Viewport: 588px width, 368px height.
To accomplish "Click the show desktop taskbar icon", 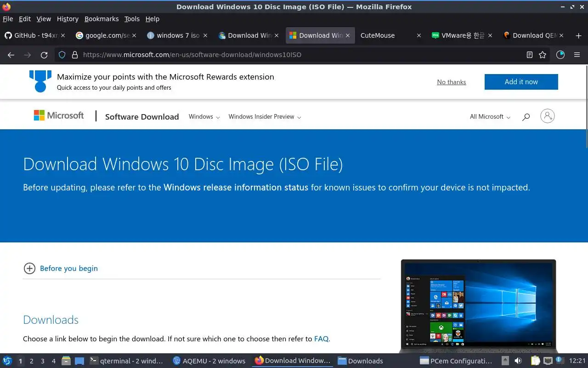I will point(79,361).
